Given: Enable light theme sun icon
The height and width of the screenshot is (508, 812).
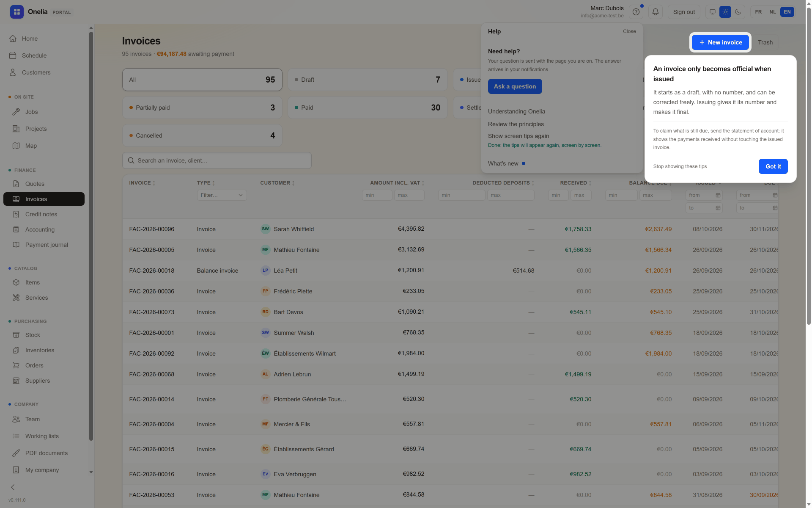Looking at the screenshot, I should (725, 12).
